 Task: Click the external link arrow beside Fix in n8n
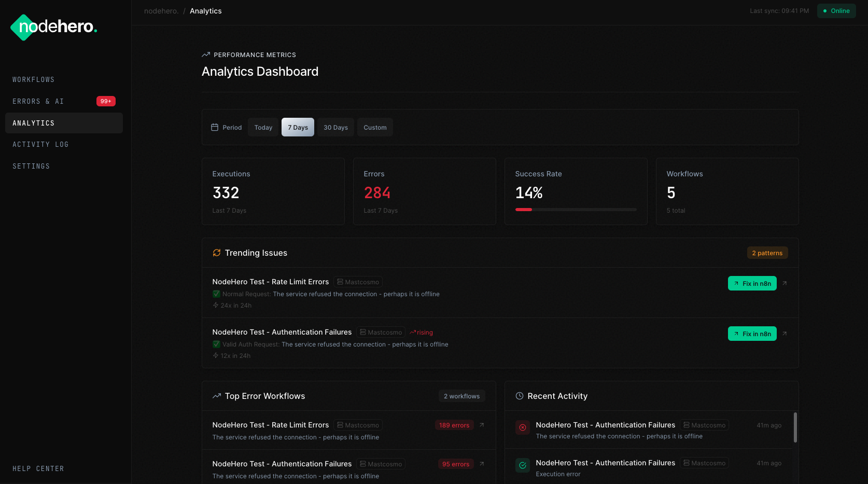pos(785,283)
